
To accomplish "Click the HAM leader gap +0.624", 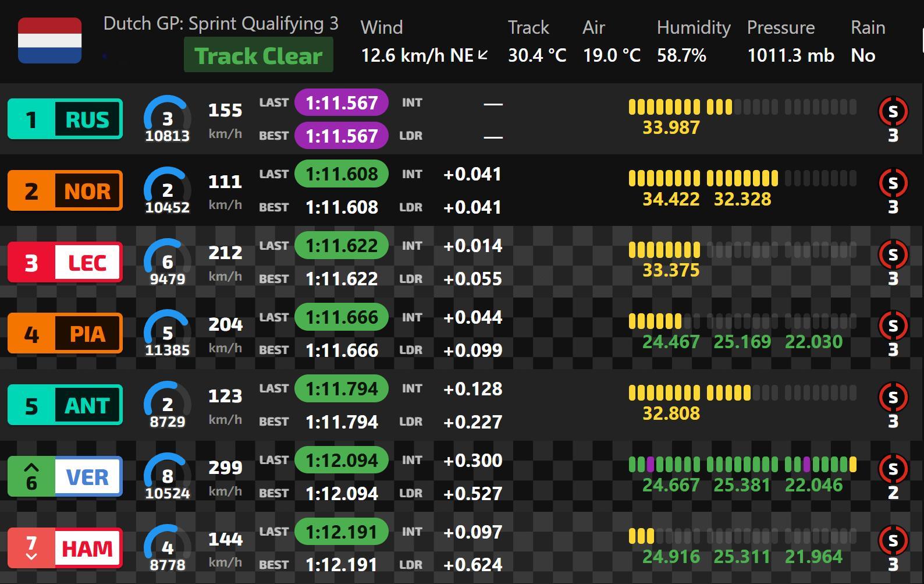I will tap(472, 565).
